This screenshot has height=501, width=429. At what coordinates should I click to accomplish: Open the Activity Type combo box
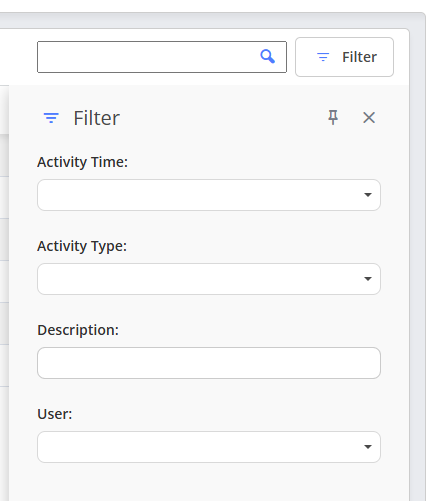pyautogui.click(x=209, y=279)
